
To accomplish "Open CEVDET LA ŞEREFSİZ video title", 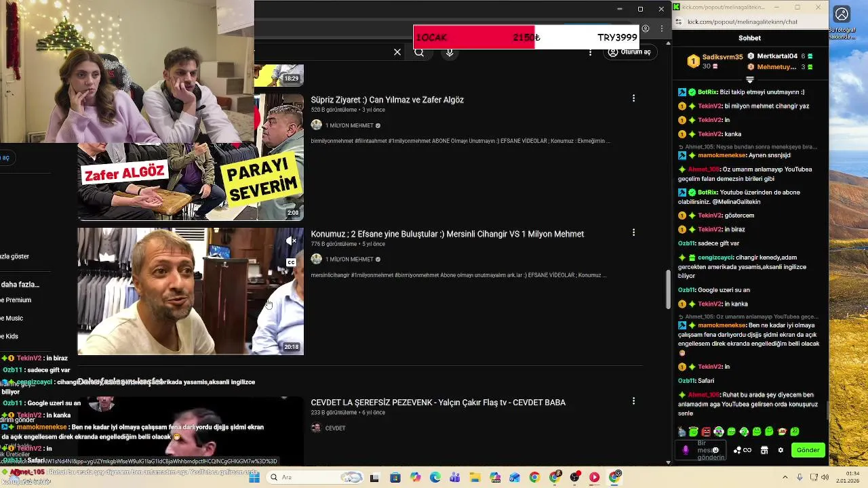I will pos(438,403).
